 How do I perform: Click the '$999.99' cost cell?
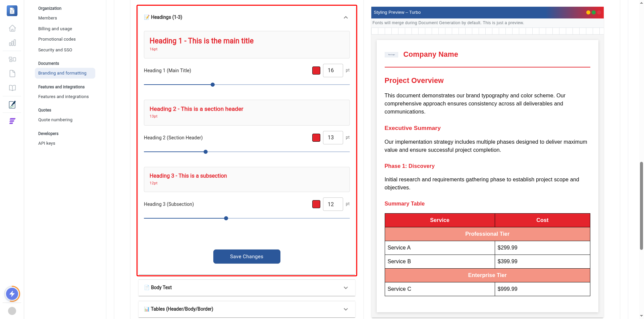(542, 289)
